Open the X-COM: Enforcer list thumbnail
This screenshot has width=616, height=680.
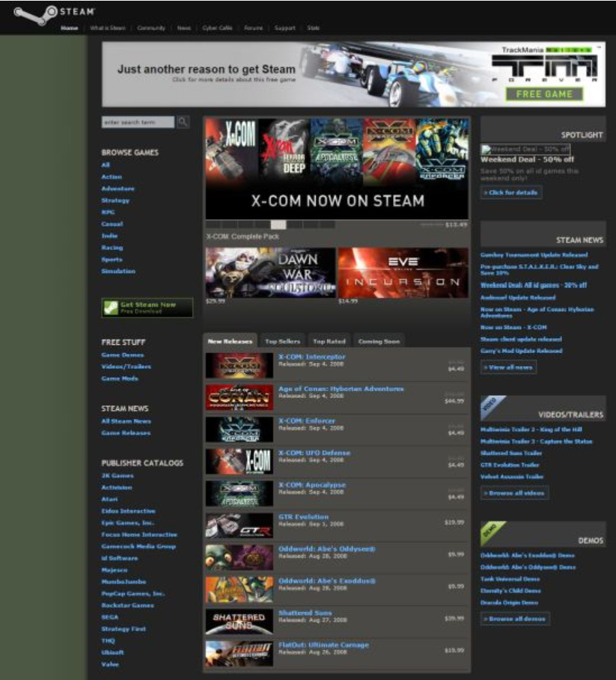click(239, 429)
